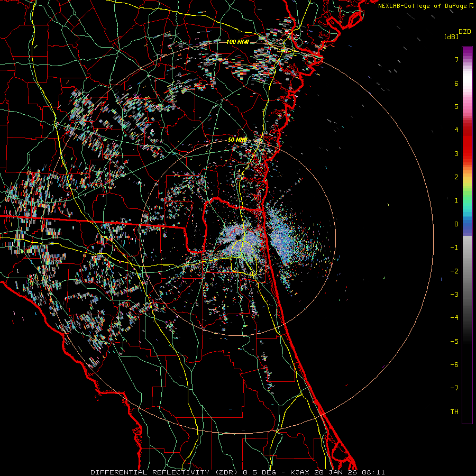Click the legend value -7

click(454, 388)
